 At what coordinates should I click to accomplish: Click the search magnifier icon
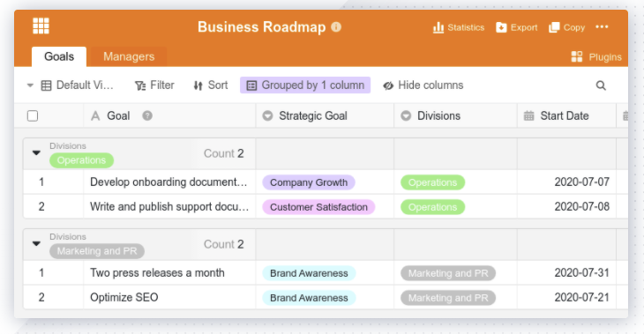point(601,85)
